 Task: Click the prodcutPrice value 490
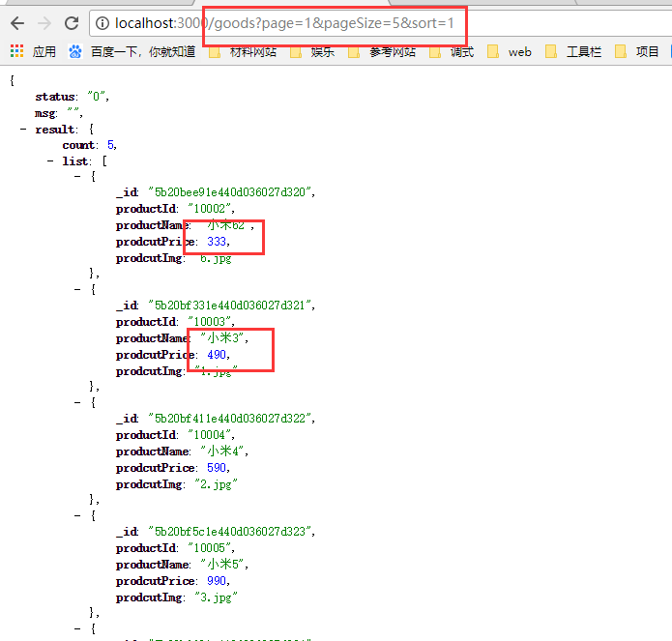coord(217,355)
